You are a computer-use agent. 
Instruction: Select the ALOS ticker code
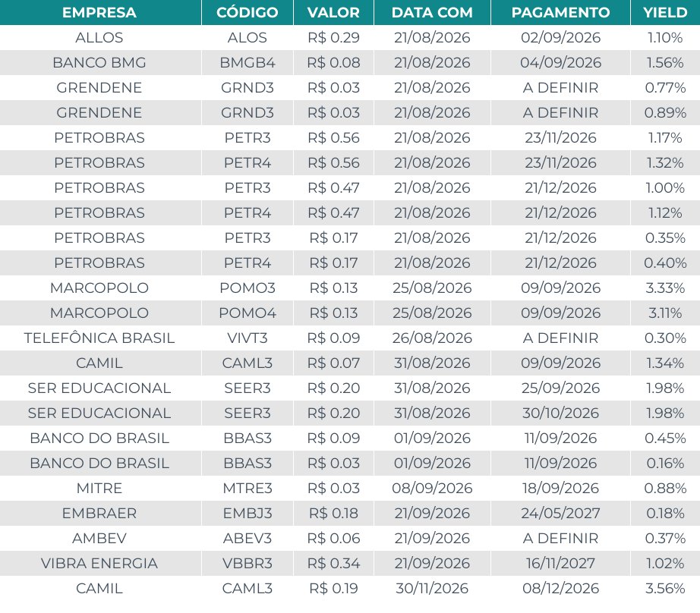[x=248, y=37]
